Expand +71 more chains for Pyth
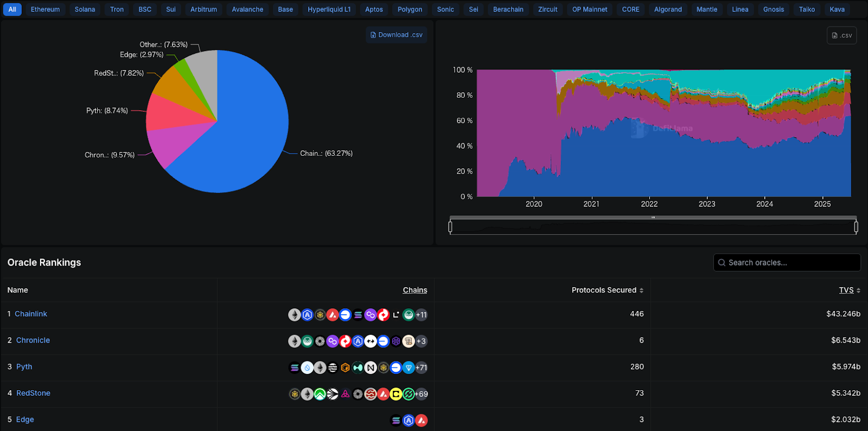 (421, 367)
